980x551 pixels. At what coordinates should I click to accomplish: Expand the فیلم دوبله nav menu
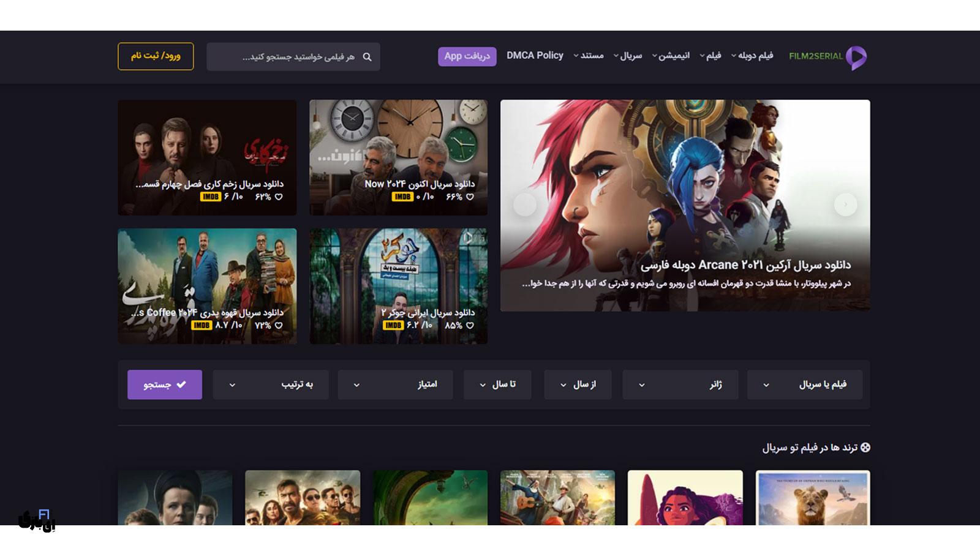(x=752, y=56)
